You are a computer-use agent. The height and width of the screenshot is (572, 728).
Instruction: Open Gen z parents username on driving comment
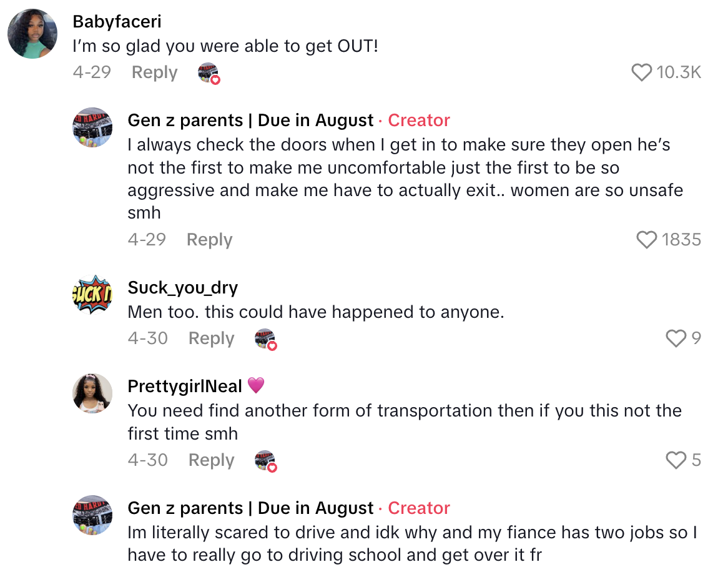(x=250, y=508)
